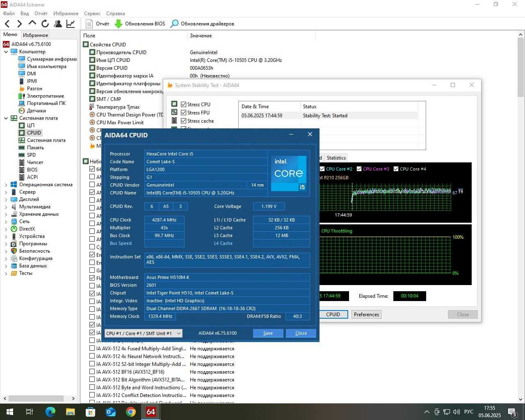This screenshot has width=525, height=420.
Task: Open File Explorer from the taskbar
Action: 70,412
